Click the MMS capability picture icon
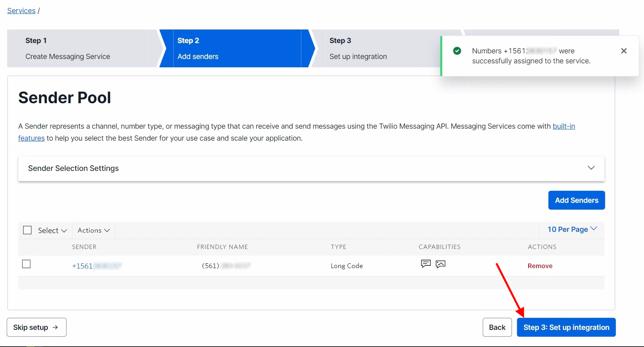 (x=440, y=264)
